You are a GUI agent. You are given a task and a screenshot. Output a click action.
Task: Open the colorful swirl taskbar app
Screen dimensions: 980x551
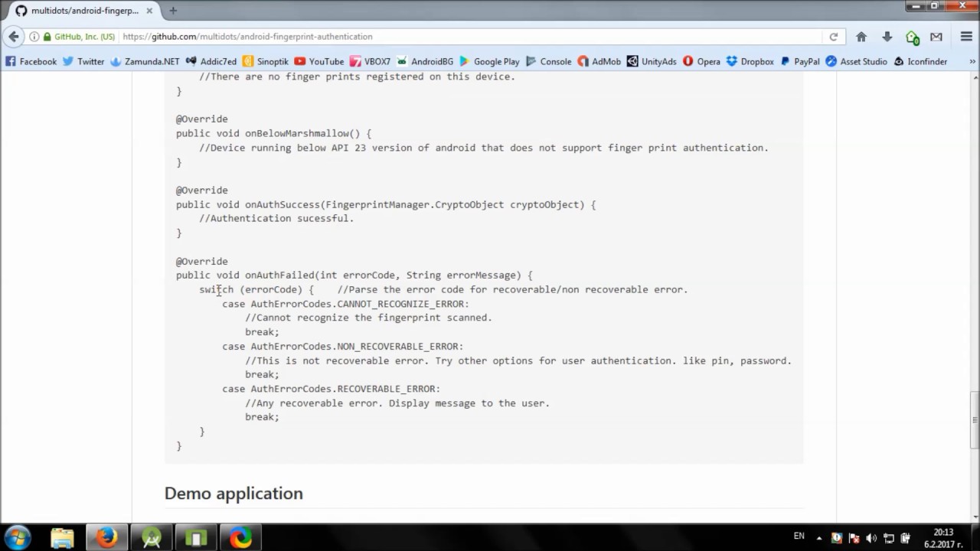pyautogui.click(x=241, y=538)
